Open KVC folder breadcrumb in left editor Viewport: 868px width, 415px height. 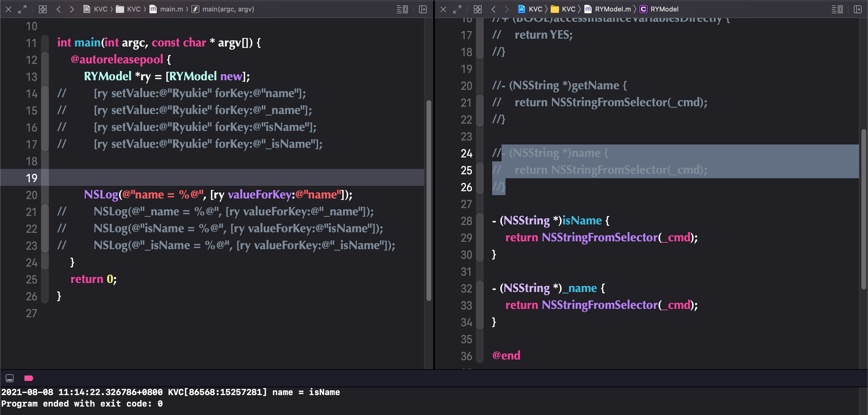[x=128, y=9]
